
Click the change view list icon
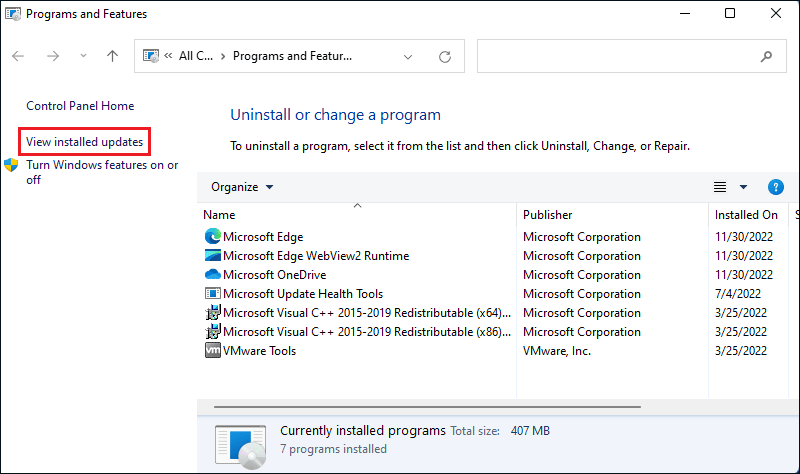click(720, 187)
